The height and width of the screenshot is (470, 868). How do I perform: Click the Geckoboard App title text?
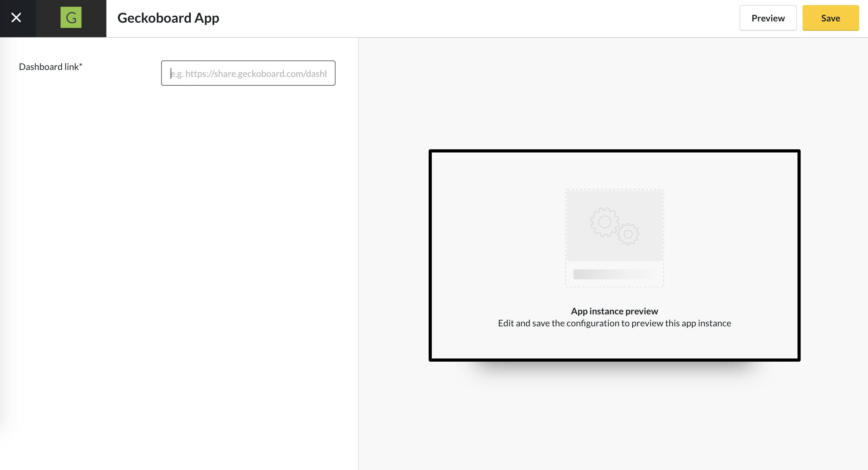(168, 18)
